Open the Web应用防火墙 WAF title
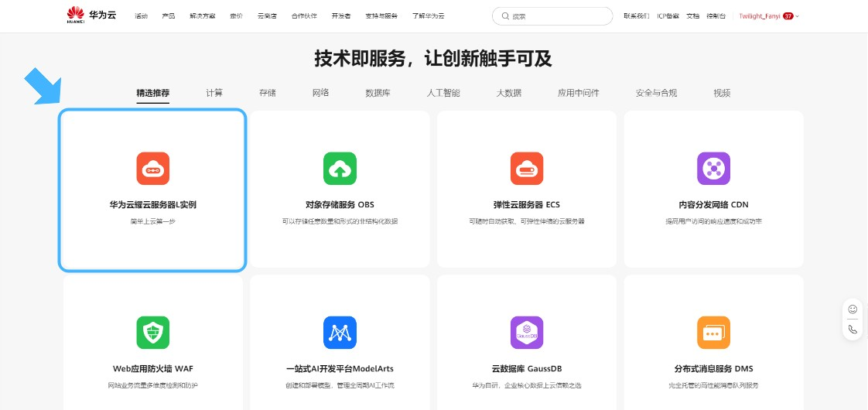868x410 pixels. (x=152, y=368)
